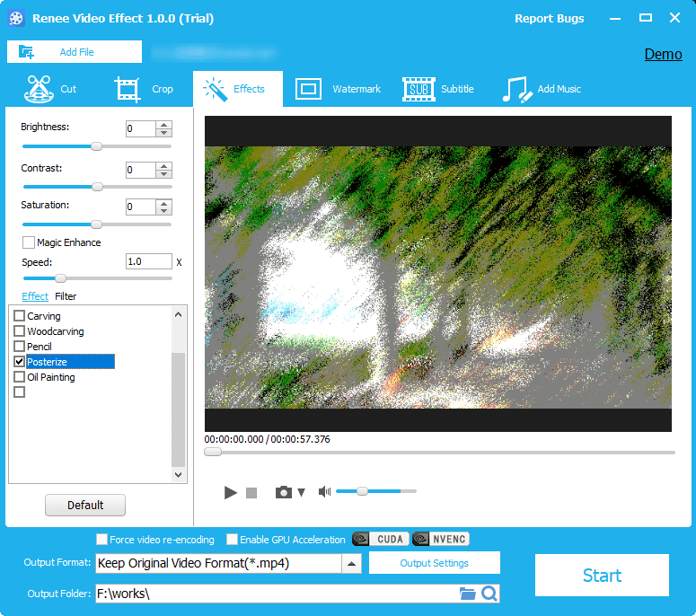This screenshot has width=696, height=616.
Task: Take a snapshot with the camera icon
Action: pos(283,492)
